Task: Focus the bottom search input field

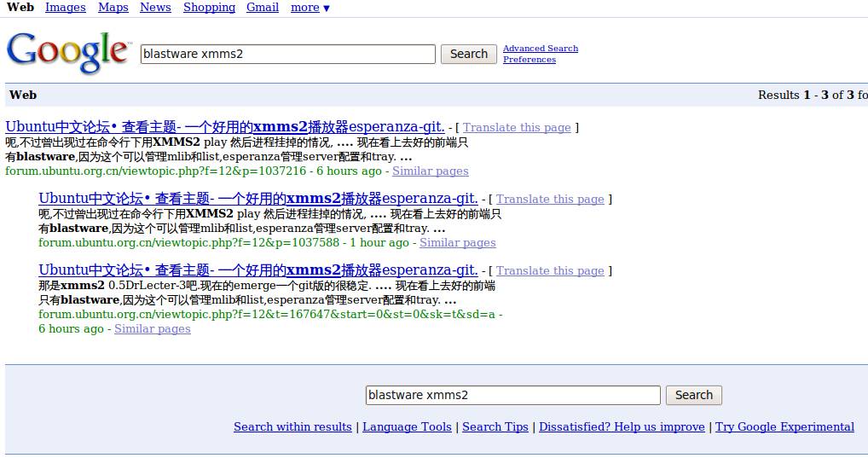Action: pyautogui.click(x=513, y=396)
